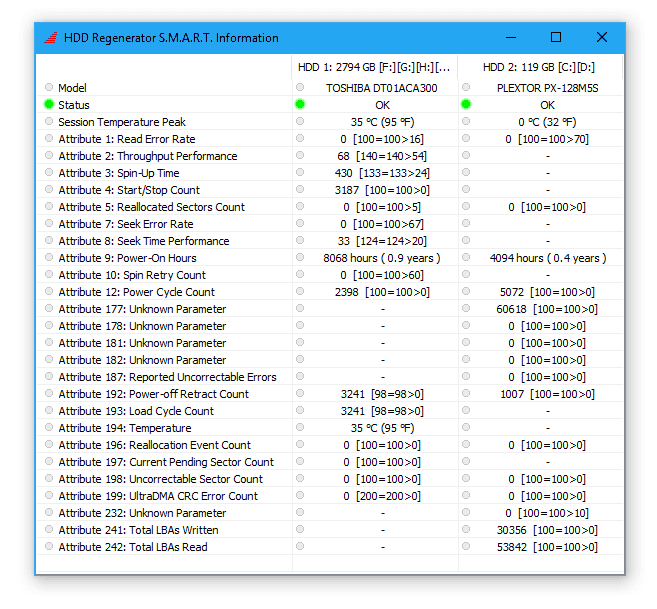Image resolution: width=657 pixels, height=609 pixels.
Task: Close the S.M.A.R.T. Information window
Action: pyautogui.click(x=602, y=38)
